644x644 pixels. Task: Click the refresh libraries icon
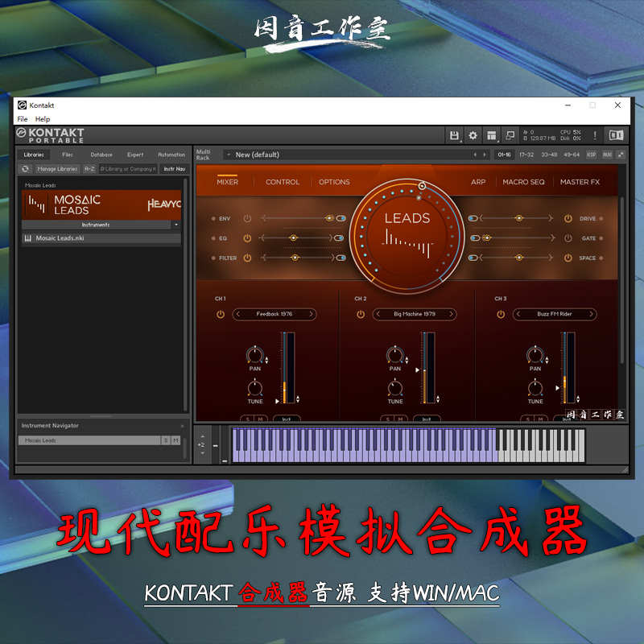coord(25,169)
